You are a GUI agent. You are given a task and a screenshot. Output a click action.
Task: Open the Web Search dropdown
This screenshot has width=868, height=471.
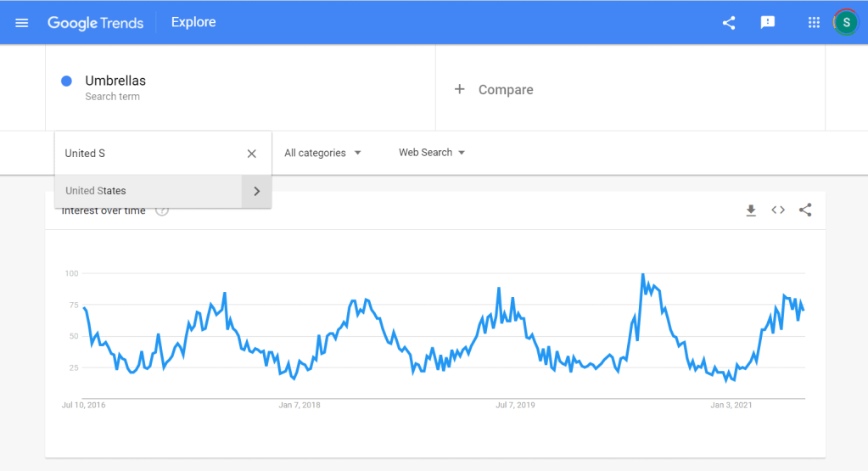(432, 152)
